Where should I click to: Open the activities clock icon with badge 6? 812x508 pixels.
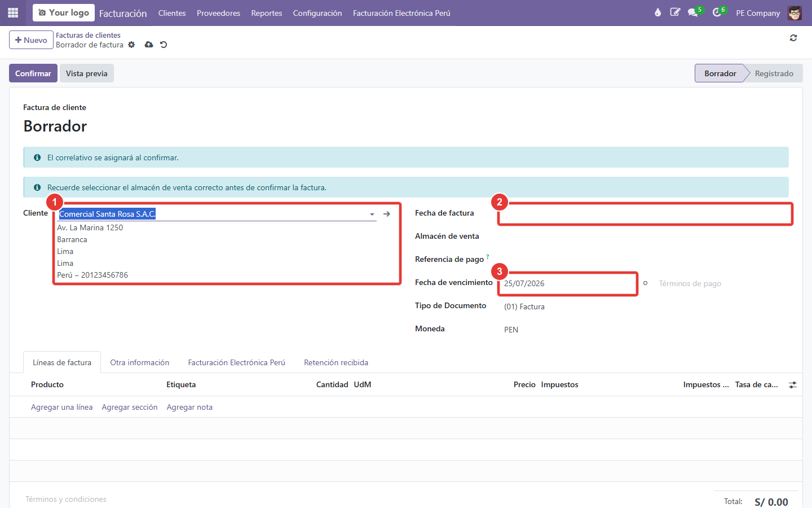click(x=717, y=12)
